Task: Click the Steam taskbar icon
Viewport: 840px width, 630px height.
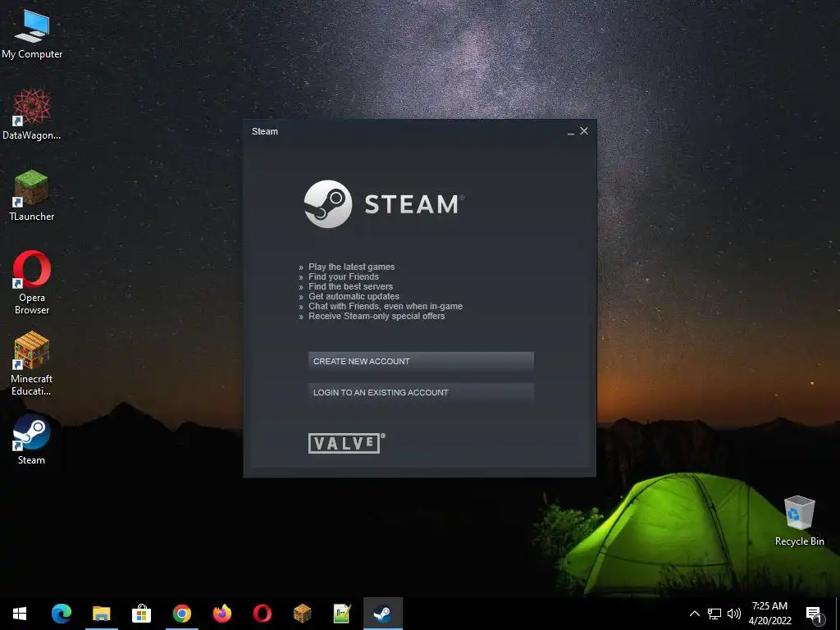Action: coord(382,614)
